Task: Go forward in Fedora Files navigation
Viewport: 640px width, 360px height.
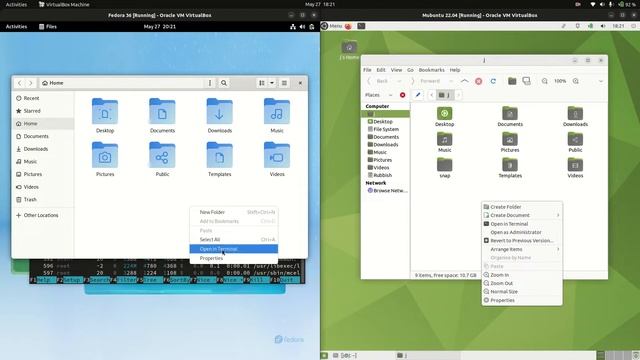Action: coord(30,83)
